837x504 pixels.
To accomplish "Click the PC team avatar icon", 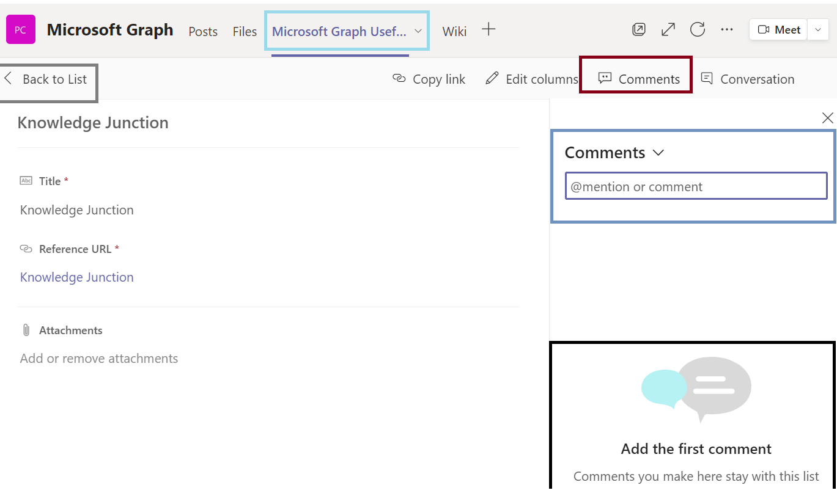I will [x=21, y=30].
